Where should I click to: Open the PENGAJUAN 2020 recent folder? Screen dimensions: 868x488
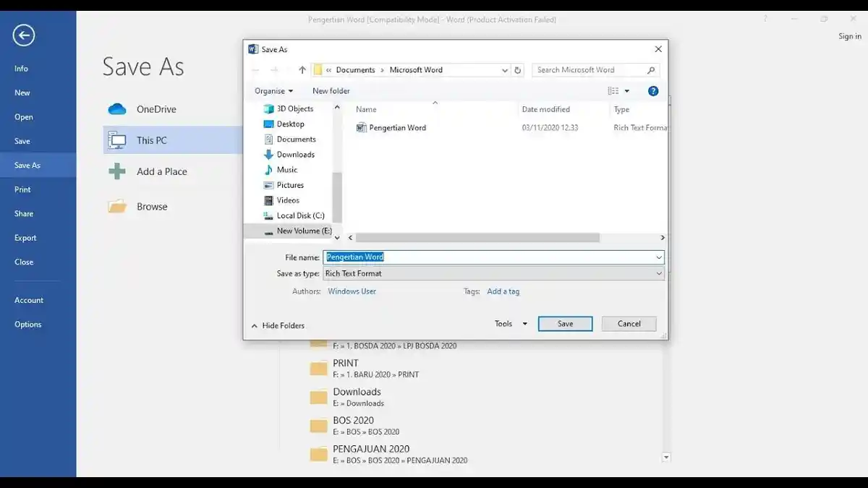[x=388, y=454]
